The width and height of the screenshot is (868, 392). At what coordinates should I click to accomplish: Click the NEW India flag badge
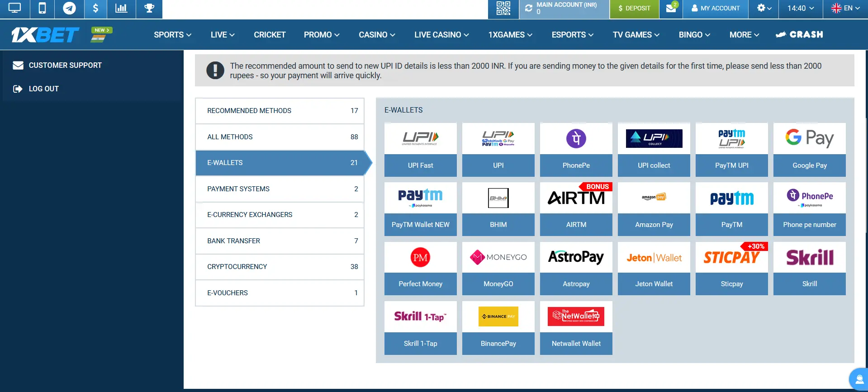point(101,34)
